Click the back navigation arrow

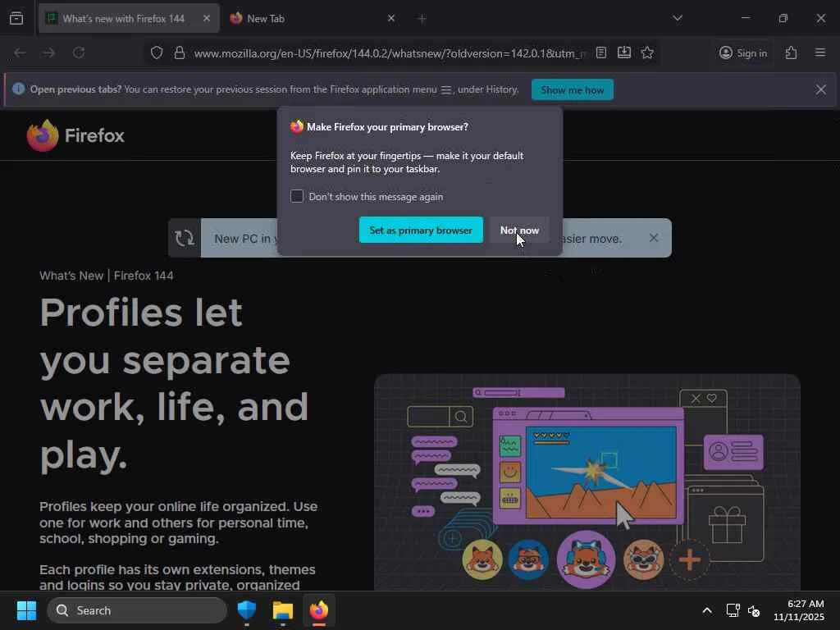20,52
